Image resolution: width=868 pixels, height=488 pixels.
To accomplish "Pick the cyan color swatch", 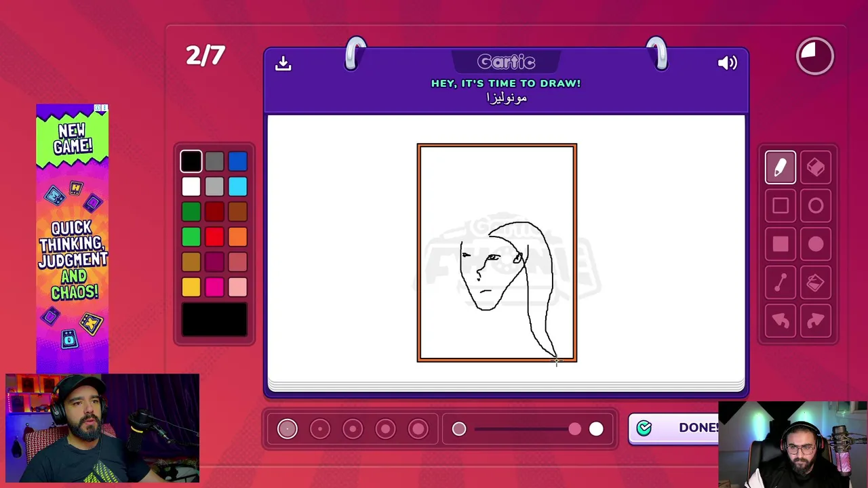I will click(237, 186).
